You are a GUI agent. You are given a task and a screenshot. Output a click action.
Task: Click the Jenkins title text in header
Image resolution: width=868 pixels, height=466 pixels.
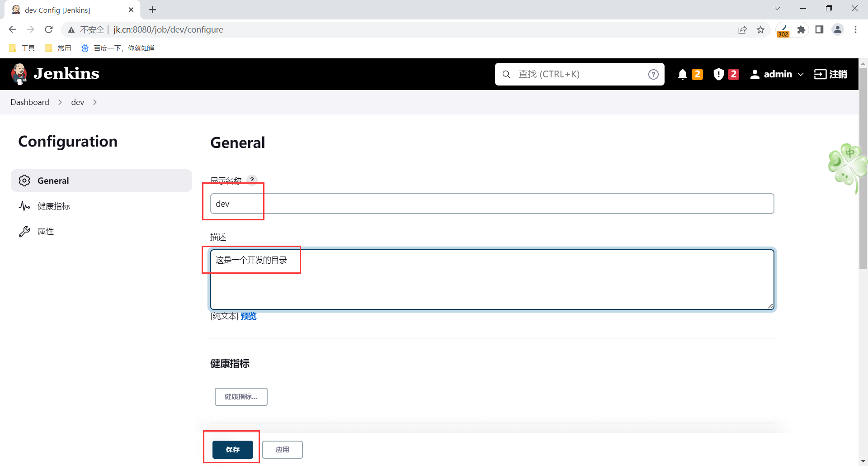[x=66, y=74]
